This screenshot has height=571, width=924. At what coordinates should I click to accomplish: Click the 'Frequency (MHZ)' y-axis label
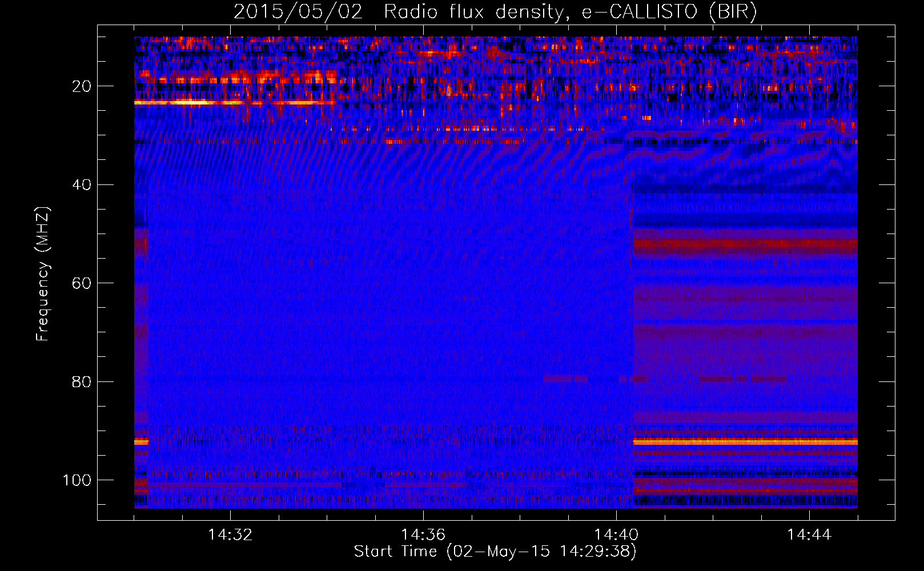43,274
